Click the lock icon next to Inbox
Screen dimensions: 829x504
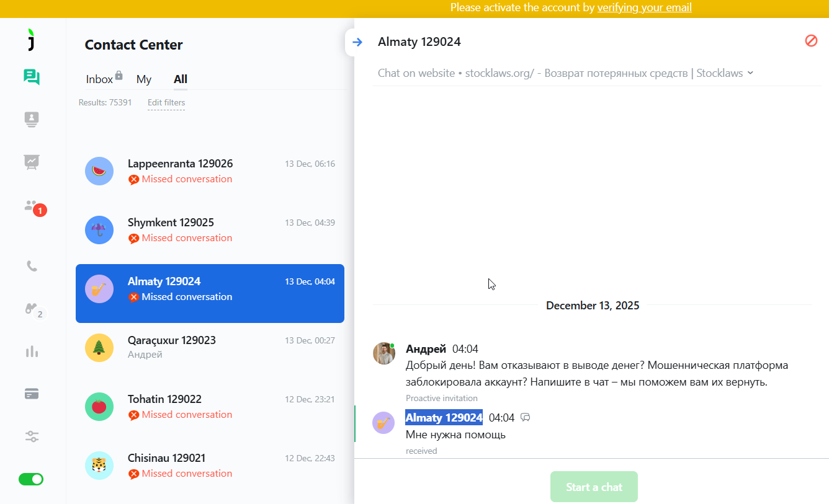point(119,76)
